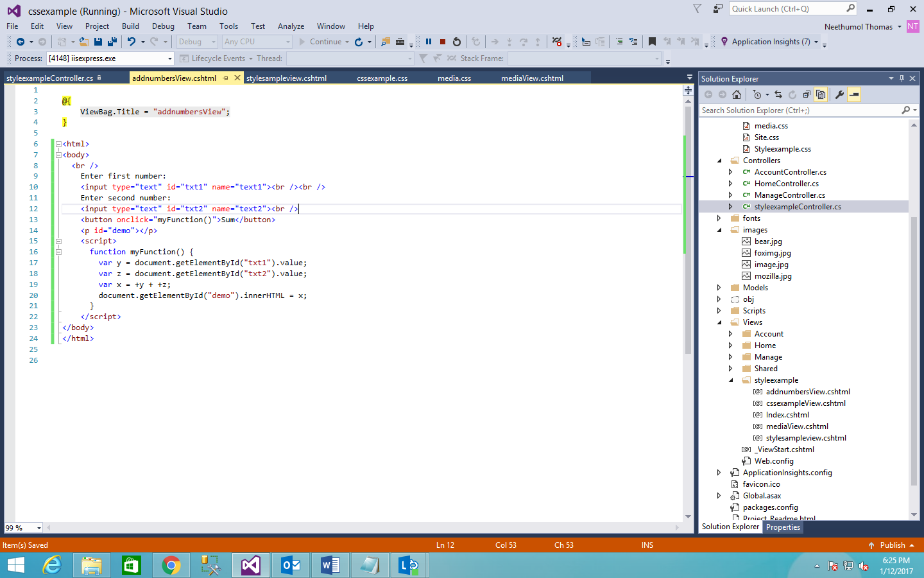The image size is (924, 578).
Task: Save the current file with the single-disk icon
Action: point(98,42)
